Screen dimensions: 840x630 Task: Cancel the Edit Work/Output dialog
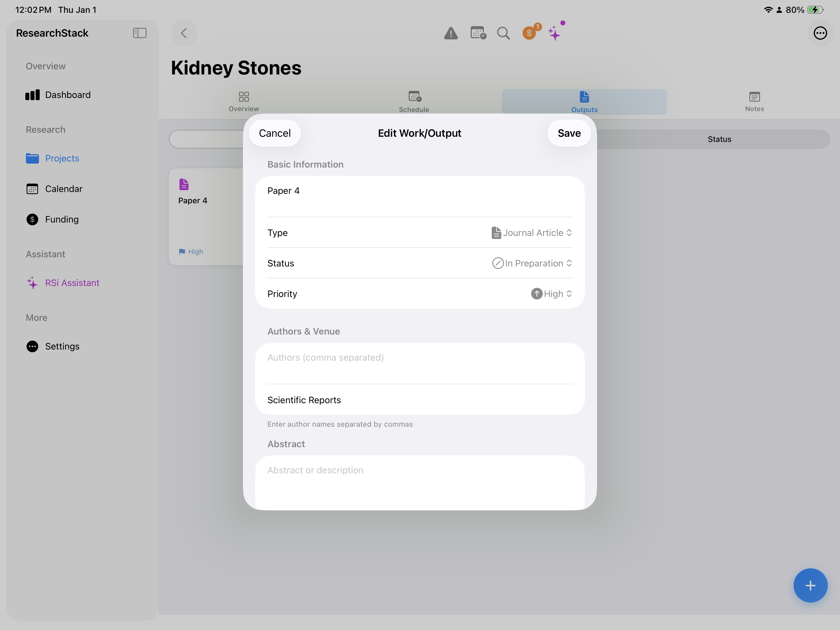coord(275,133)
